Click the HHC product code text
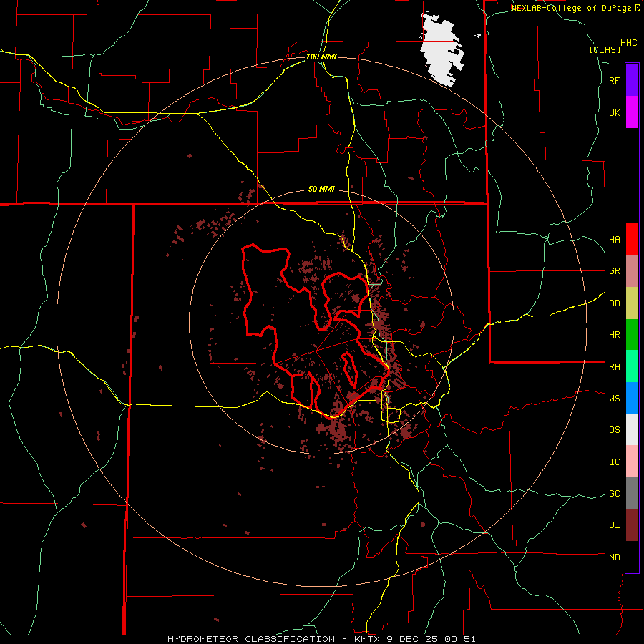This screenshot has width=644, height=644. point(629,43)
